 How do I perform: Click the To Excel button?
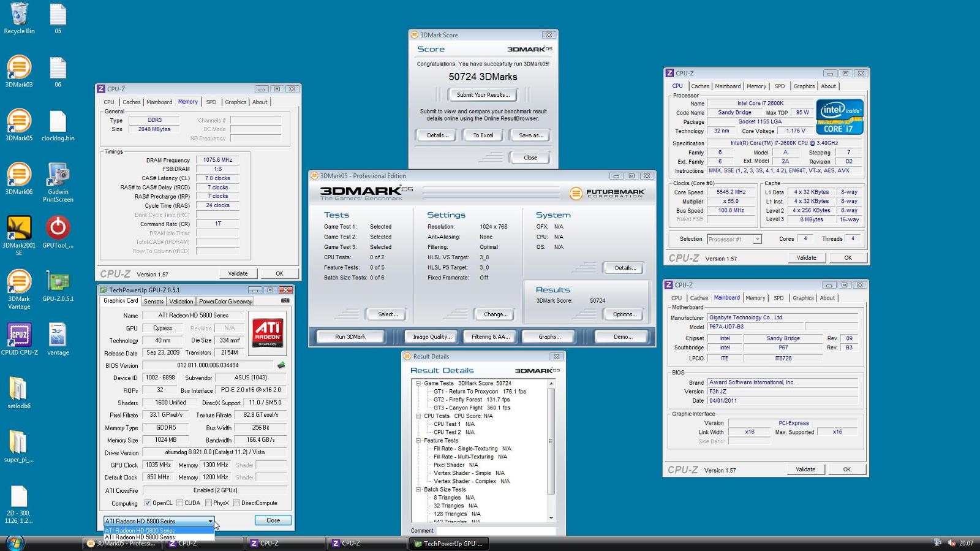483,135
